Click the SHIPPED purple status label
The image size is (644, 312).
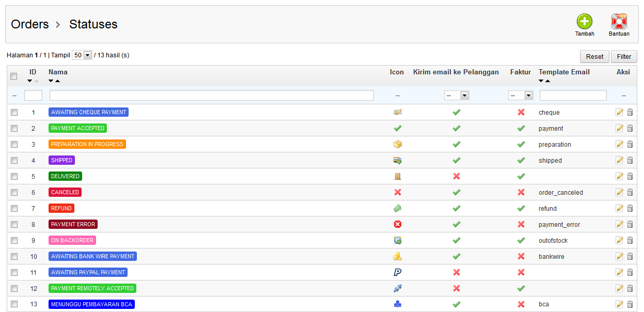pyautogui.click(x=62, y=160)
